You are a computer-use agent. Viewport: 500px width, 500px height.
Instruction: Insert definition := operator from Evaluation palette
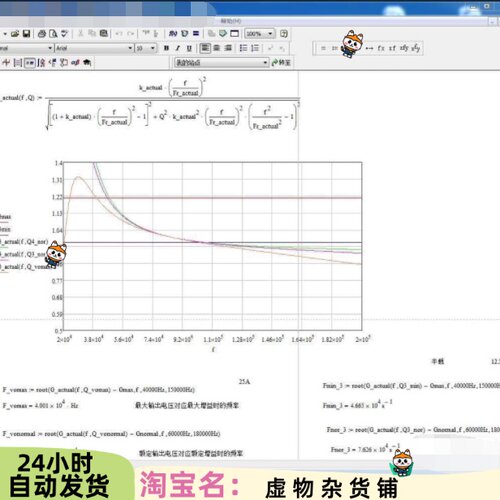[x=335, y=48]
